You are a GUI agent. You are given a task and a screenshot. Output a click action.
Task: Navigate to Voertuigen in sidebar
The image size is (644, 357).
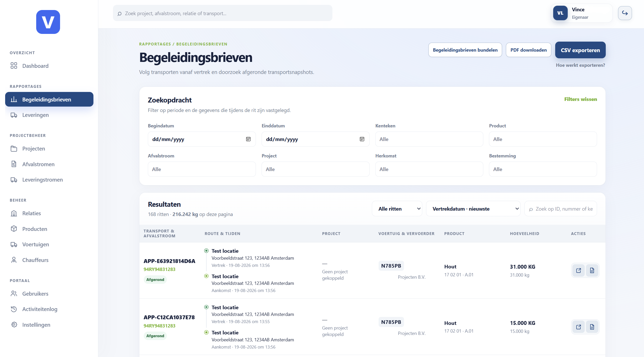pos(49,245)
